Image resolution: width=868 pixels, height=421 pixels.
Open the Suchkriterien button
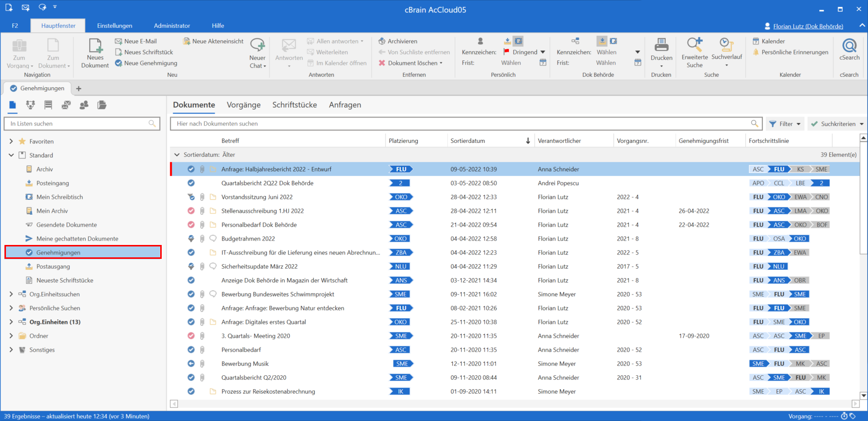tap(837, 124)
